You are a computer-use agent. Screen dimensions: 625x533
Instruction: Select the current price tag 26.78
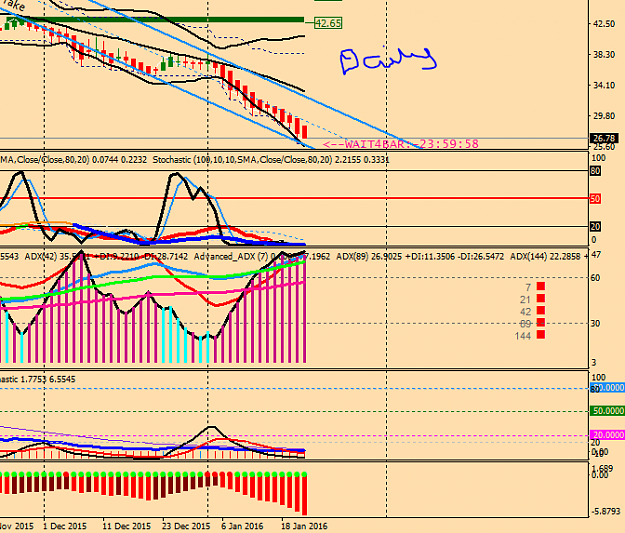click(604, 138)
